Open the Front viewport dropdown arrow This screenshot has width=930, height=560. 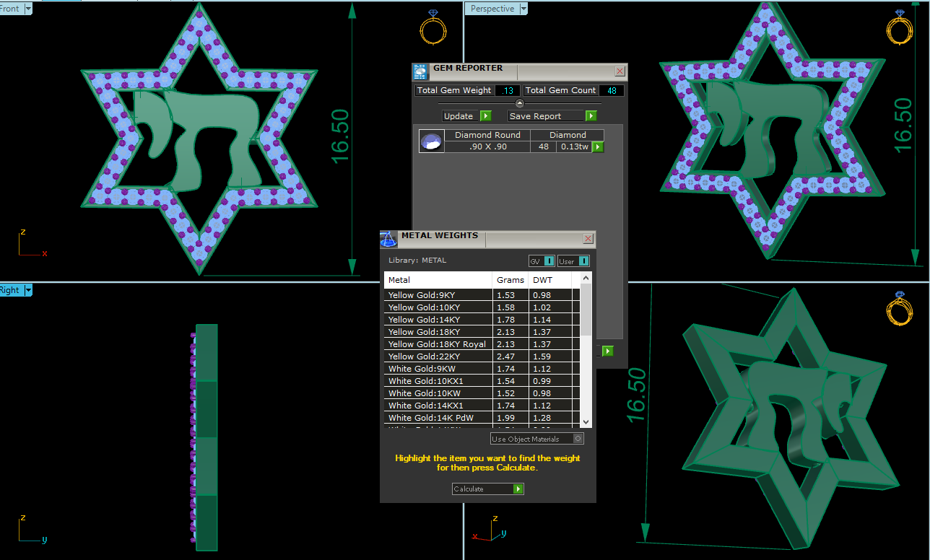(x=28, y=9)
